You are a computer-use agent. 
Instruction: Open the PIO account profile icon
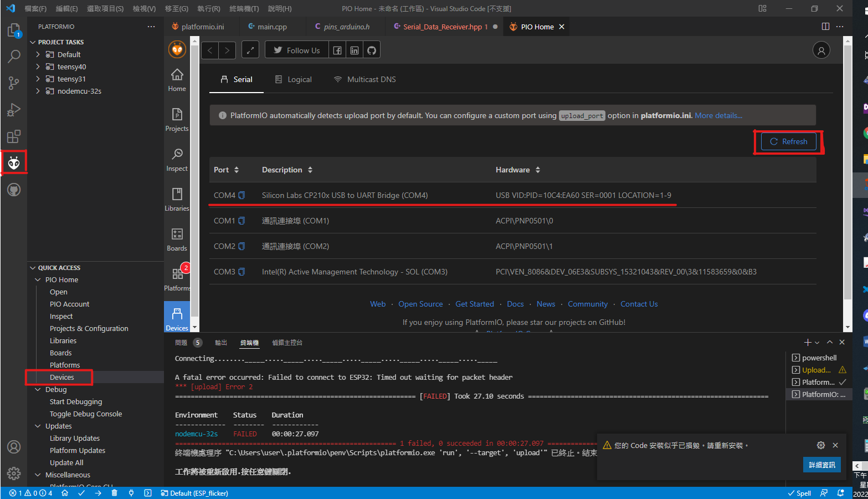pyautogui.click(x=821, y=50)
